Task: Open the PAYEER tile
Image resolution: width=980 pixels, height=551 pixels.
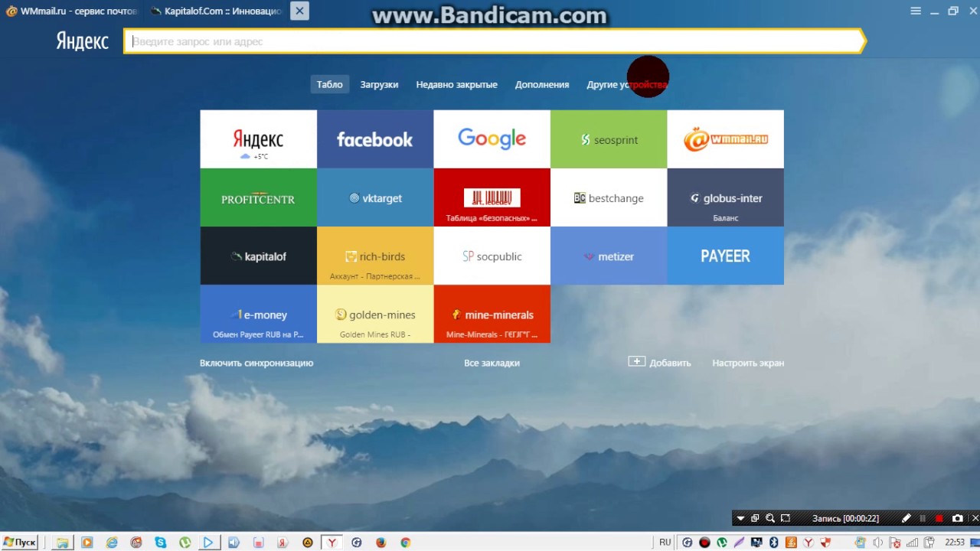Action: 725,256
